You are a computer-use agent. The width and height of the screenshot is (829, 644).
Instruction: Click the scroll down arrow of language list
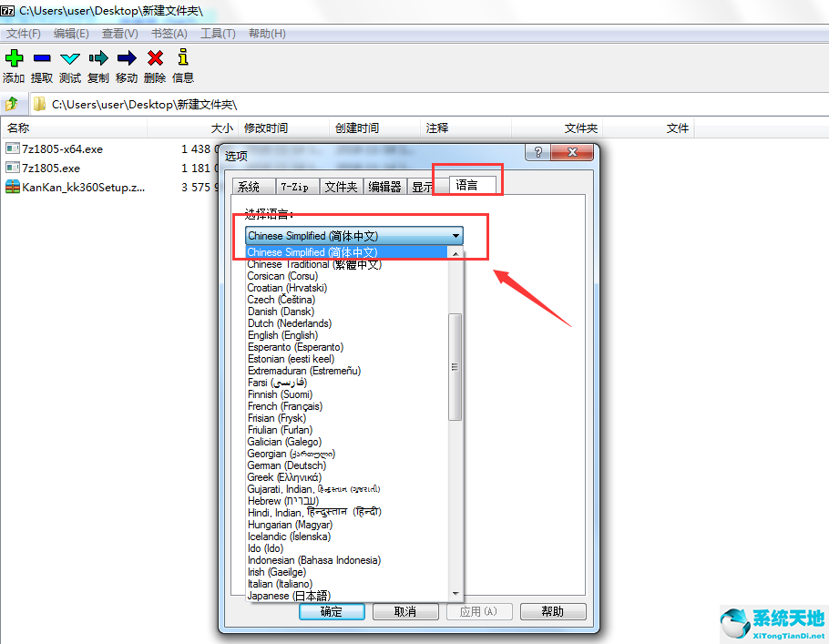coord(455,594)
